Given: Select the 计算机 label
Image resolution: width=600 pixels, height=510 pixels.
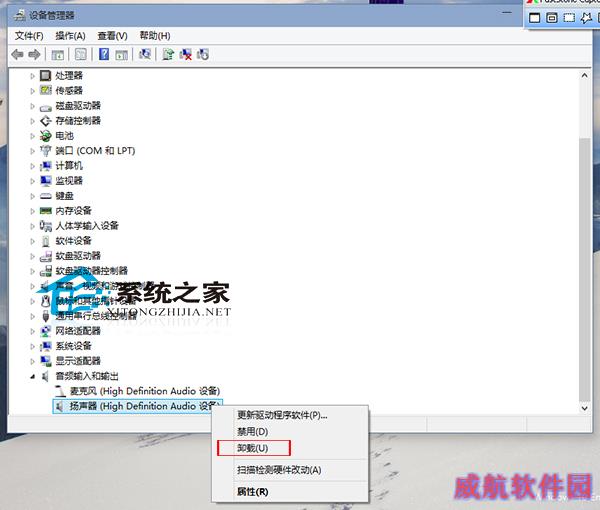Looking at the screenshot, I should (x=69, y=166).
